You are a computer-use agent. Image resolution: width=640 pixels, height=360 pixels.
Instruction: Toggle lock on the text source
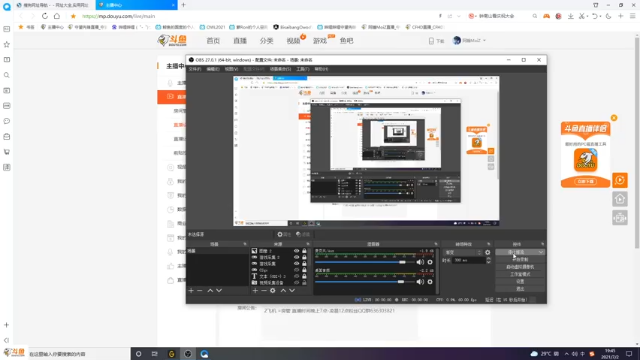coord(304,276)
